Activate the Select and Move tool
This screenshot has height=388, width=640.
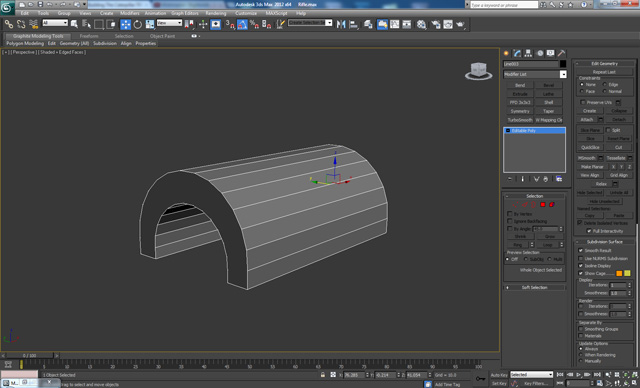(x=125, y=24)
